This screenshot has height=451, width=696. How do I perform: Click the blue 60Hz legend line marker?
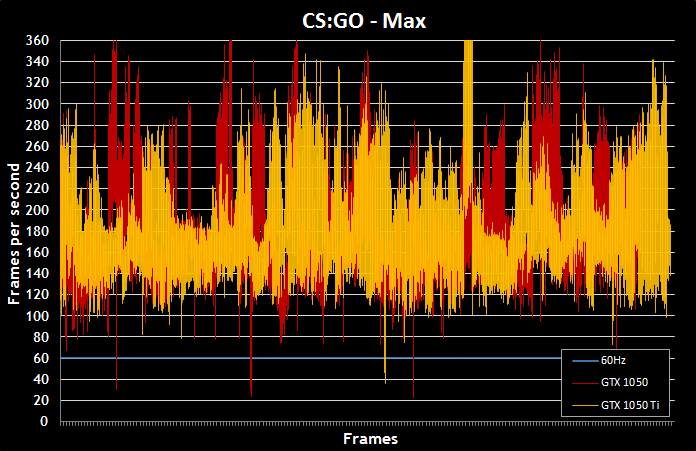[x=585, y=361]
